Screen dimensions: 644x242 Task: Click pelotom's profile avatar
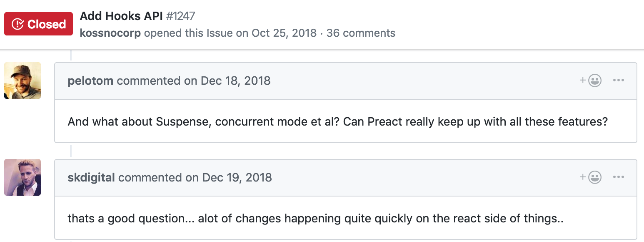[x=22, y=81]
